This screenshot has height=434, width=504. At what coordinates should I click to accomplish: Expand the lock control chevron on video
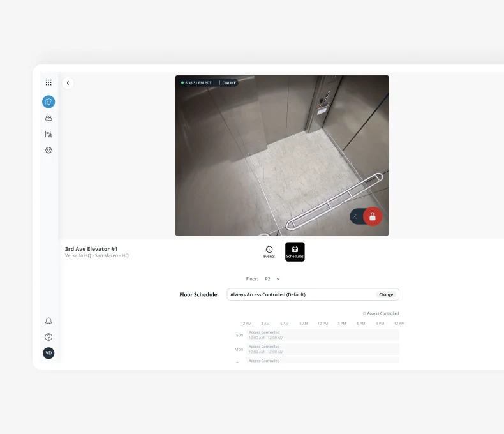(355, 216)
